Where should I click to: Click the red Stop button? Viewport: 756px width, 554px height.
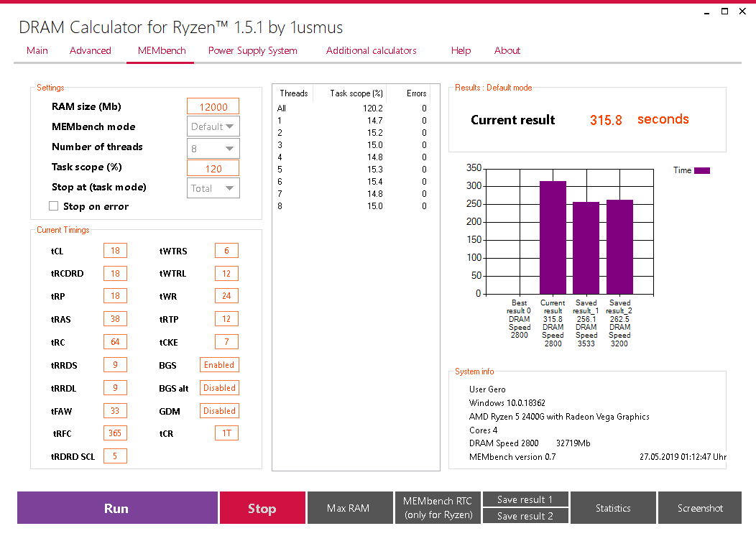pyautogui.click(x=262, y=508)
